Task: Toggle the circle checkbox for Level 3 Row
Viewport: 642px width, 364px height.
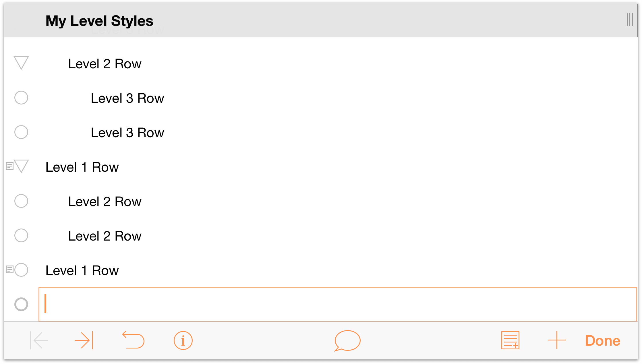Action: pos(22,98)
